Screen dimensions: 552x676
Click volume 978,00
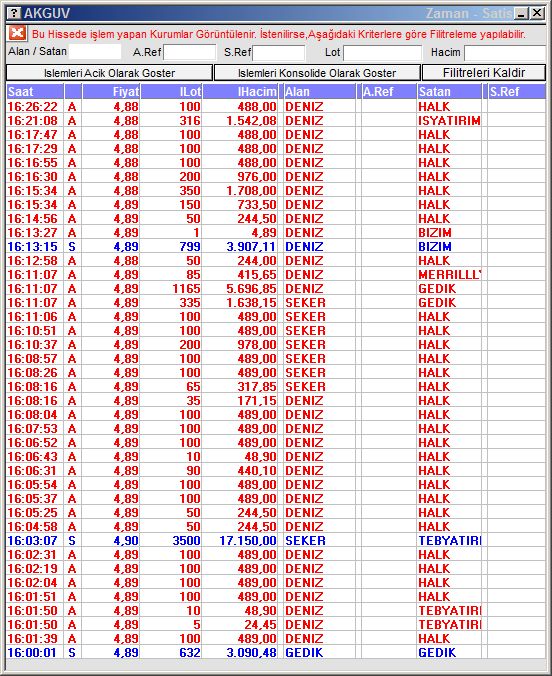click(x=257, y=345)
